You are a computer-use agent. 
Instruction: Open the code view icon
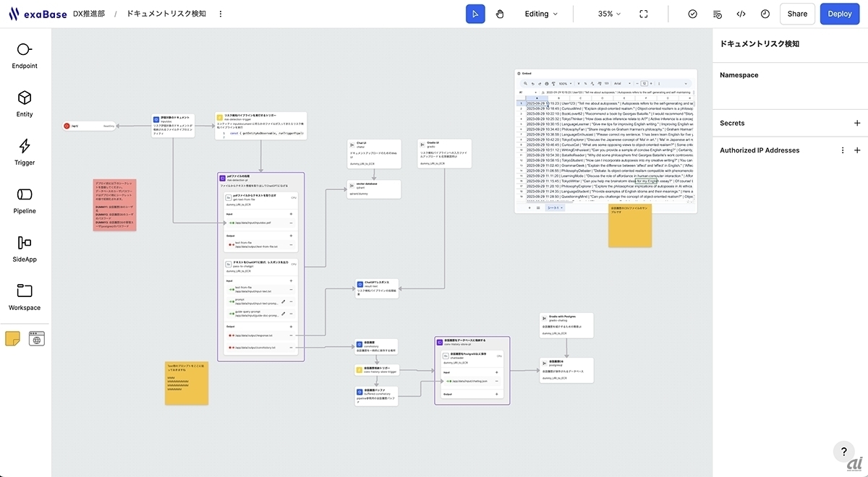point(741,14)
